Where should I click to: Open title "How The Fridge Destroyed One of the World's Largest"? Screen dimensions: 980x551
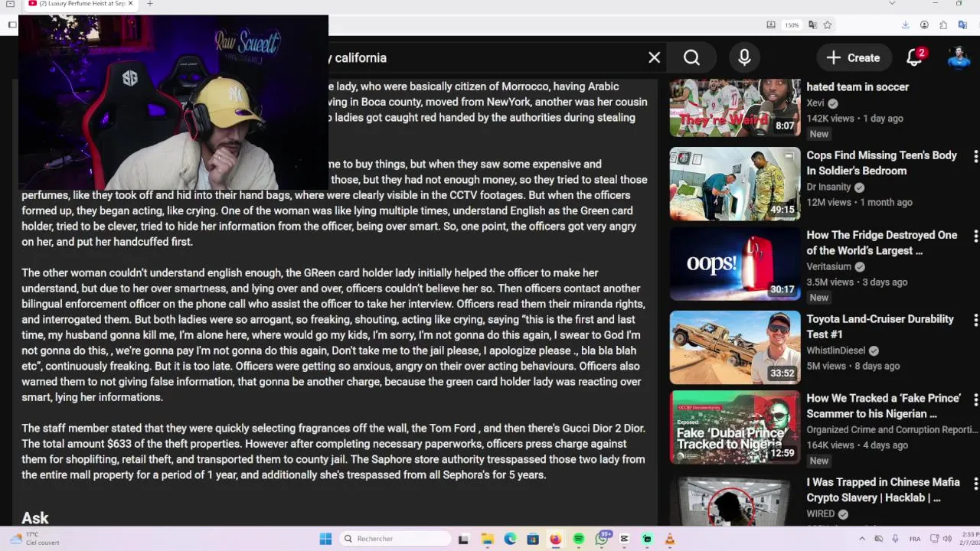pyautogui.click(x=881, y=243)
